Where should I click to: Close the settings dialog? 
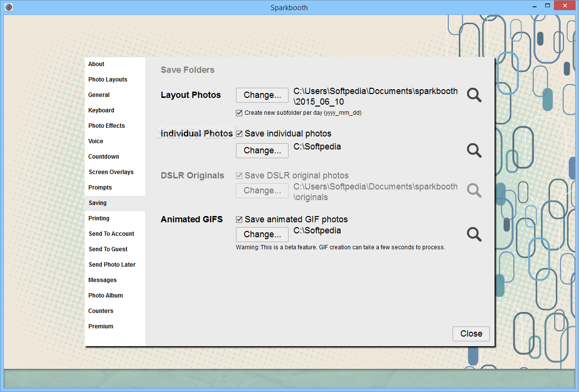pos(471,334)
